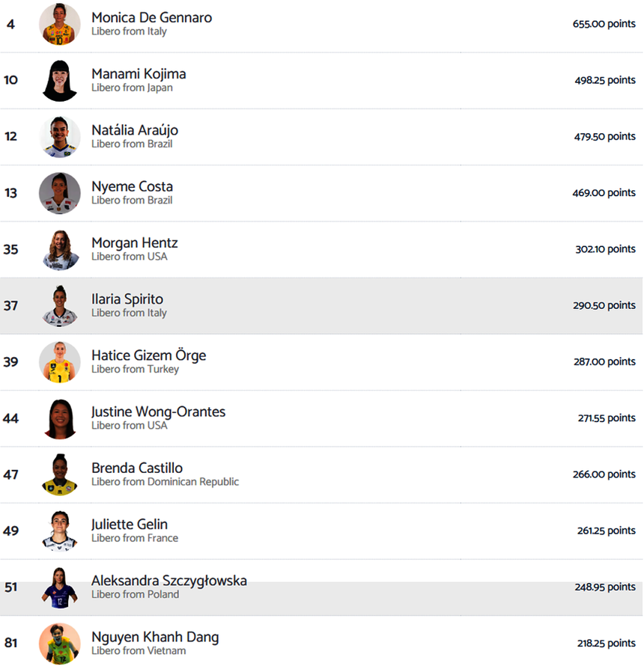Click Monica De Gennaro's profile photo
644x666 pixels.
point(60,24)
